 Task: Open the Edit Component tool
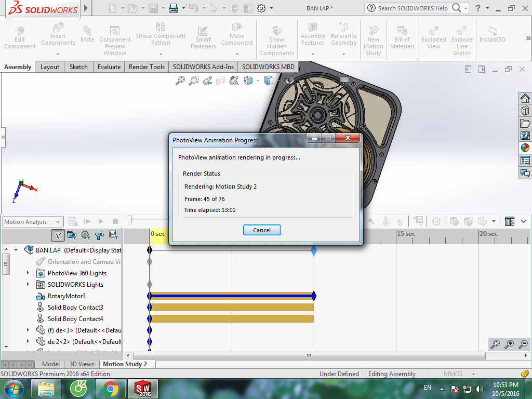(x=20, y=37)
